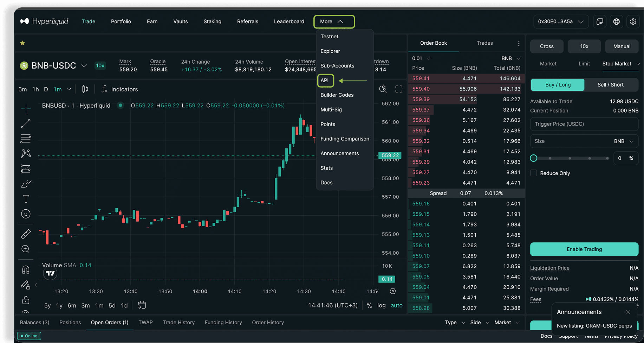Choose Testnet in the More menu
The height and width of the screenshot is (343, 644).
pos(329,37)
